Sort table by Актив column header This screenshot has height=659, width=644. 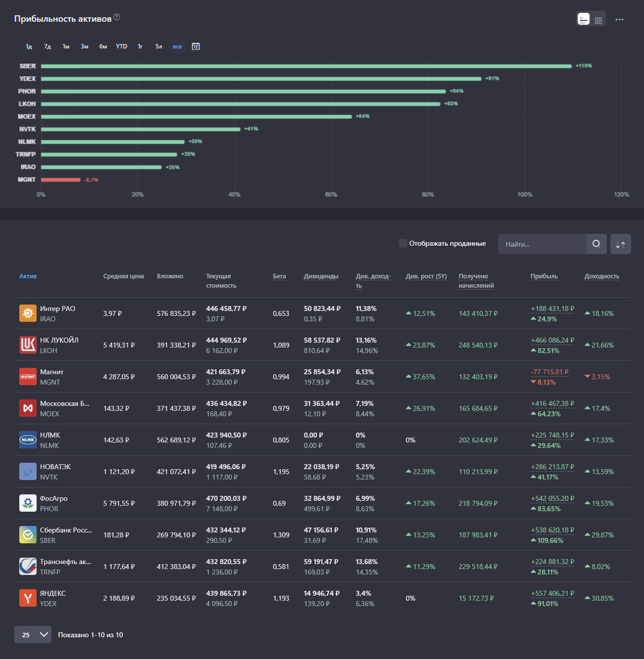click(28, 276)
